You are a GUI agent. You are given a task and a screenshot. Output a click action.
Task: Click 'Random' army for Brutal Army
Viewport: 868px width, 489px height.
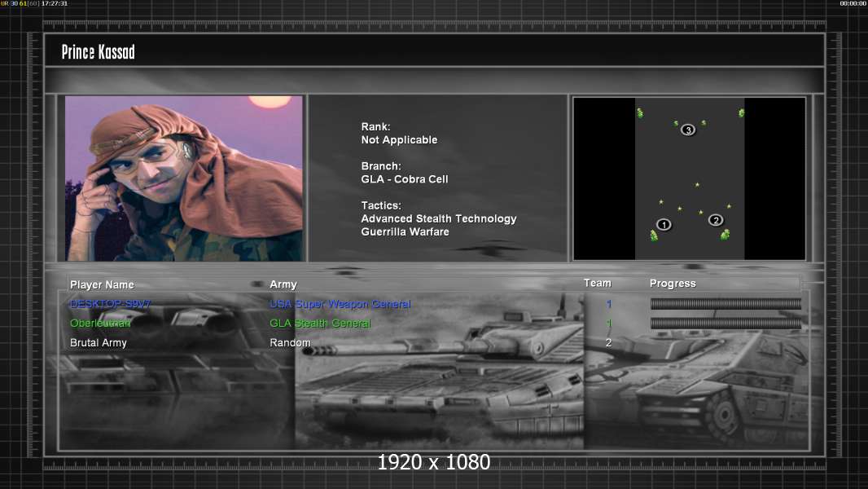(290, 343)
